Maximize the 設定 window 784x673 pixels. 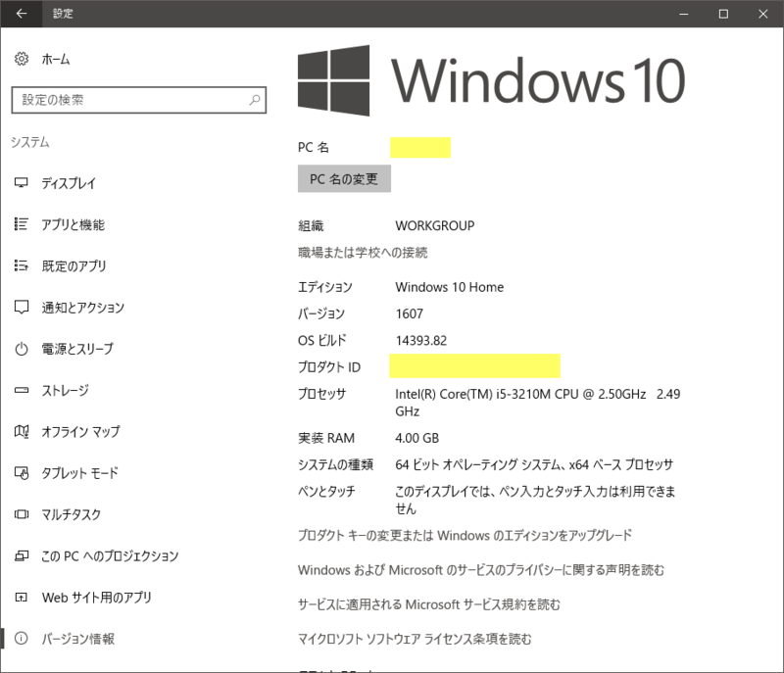pos(723,14)
